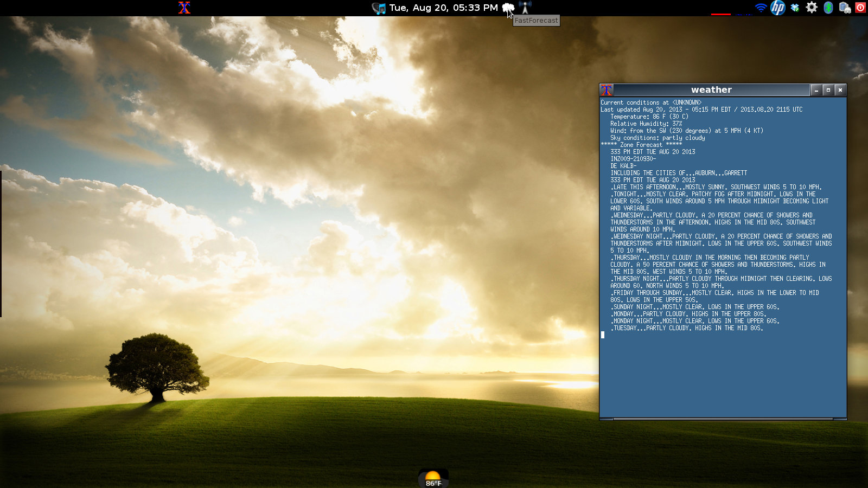Click the X window system logo on the panel
The height and width of the screenshot is (488, 868).
click(184, 8)
